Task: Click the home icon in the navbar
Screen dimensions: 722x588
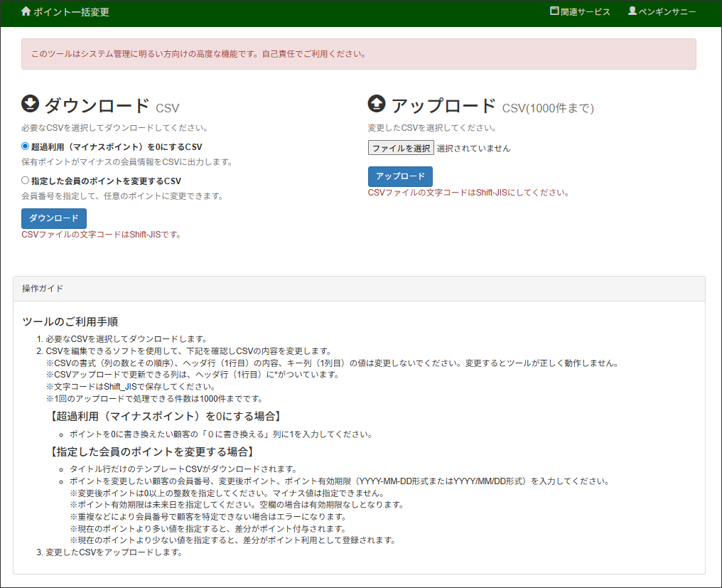Action: click(26, 12)
